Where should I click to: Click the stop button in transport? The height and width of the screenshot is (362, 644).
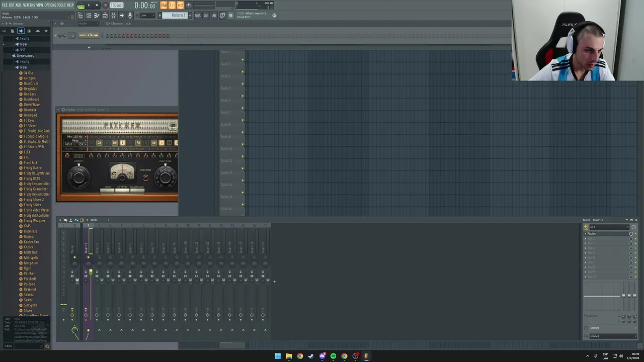coord(97,6)
